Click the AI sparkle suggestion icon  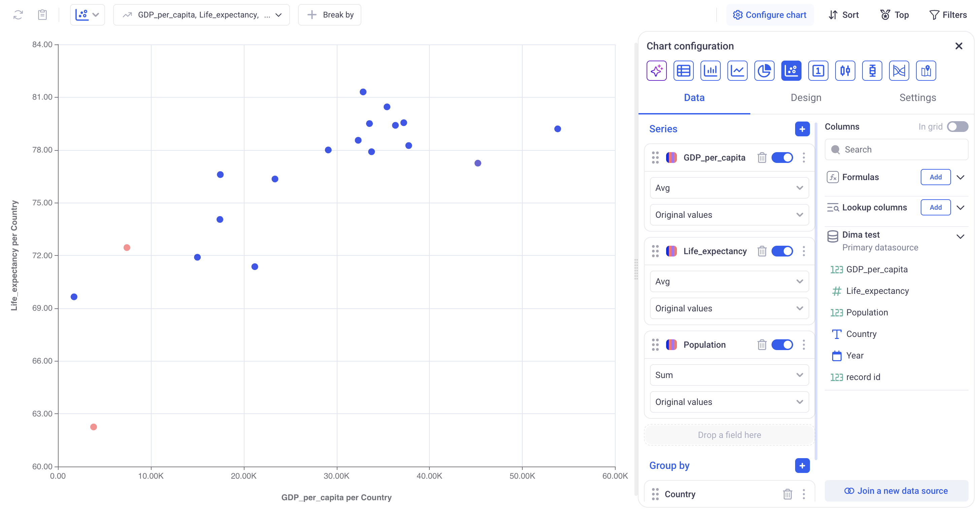click(656, 71)
